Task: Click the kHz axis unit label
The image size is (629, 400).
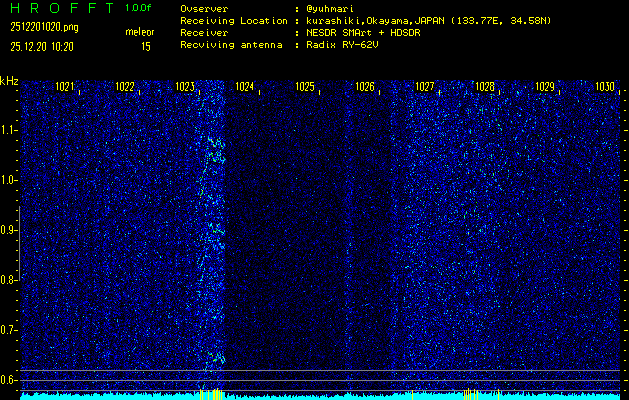Action: (x=9, y=81)
